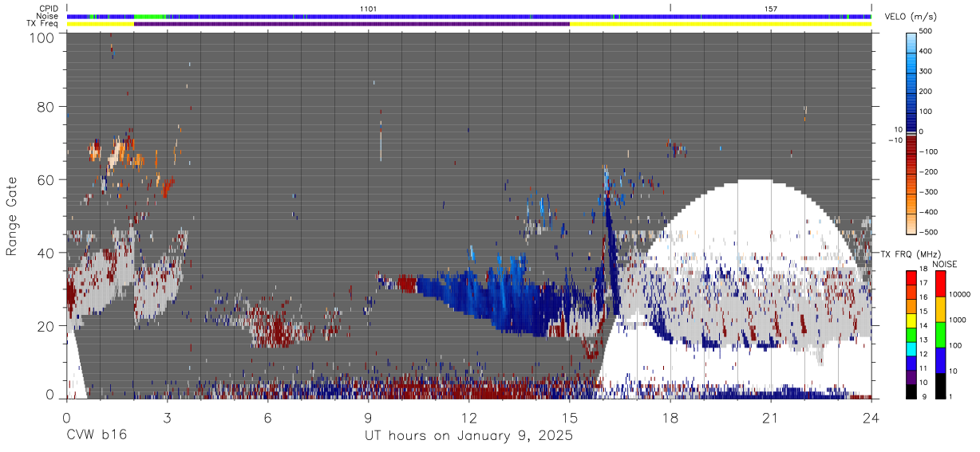Pick the cyan swatch in TX FRQ legend
The height and width of the screenshot is (452, 980).
point(911,349)
